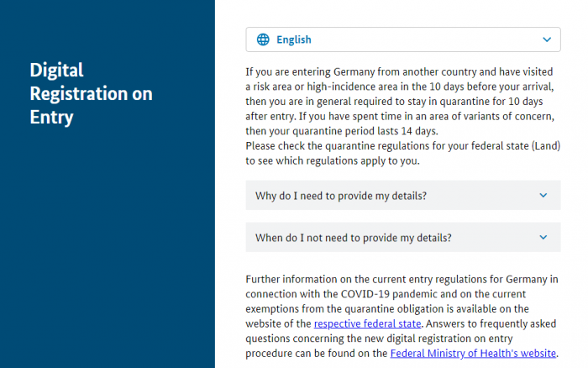The height and width of the screenshot is (368, 588).
Task: Open the 'respective federal state' link
Action: coord(368,323)
